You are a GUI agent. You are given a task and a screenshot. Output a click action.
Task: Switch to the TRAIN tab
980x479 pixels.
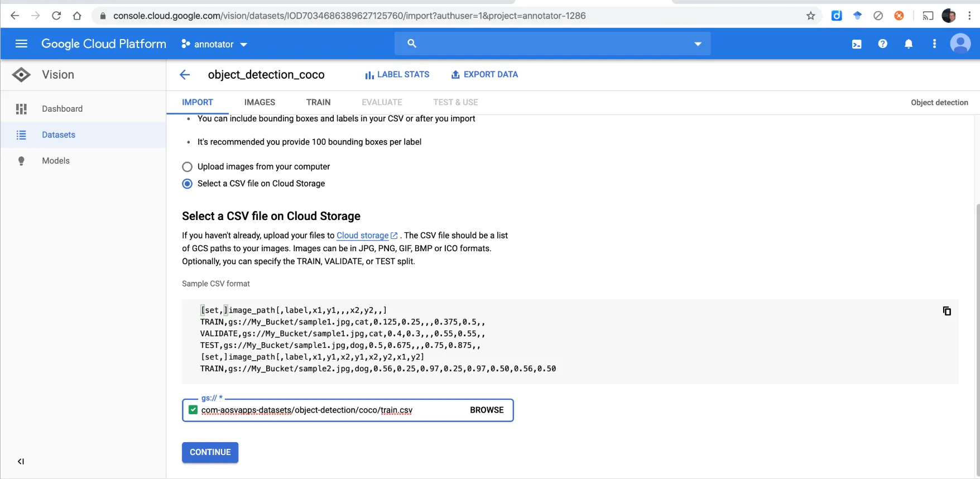coord(318,102)
